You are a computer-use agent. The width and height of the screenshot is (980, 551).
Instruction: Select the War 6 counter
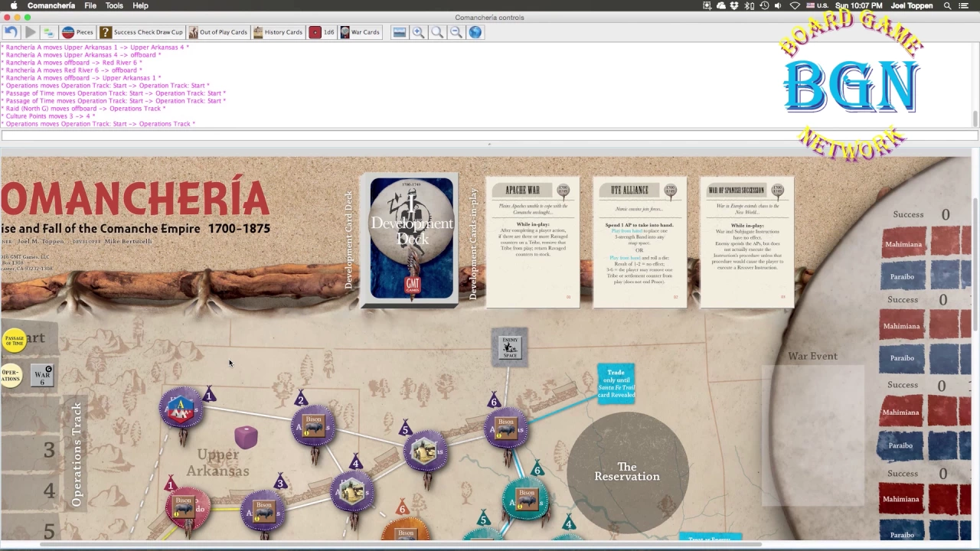42,374
